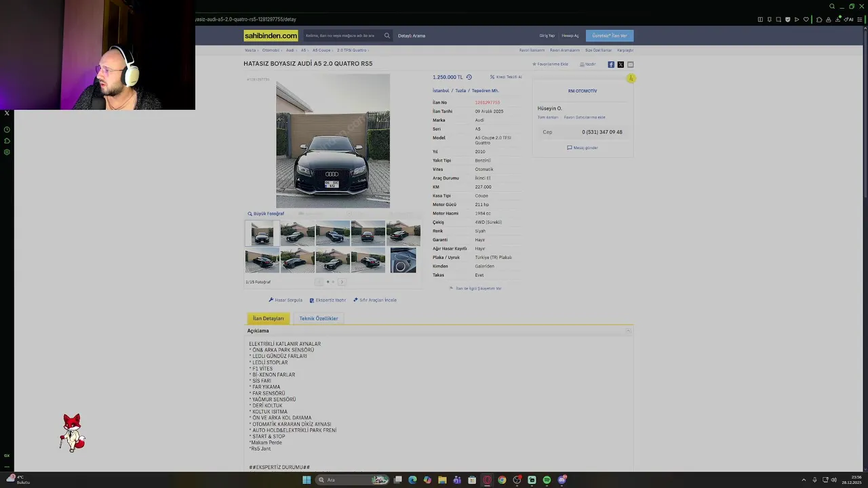868x488 pixels.
Task: Open the Otomobil breadcrumb
Action: pyautogui.click(x=271, y=50)
